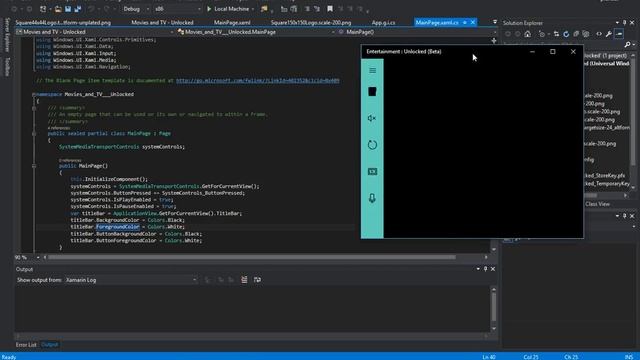This screenshot has width=640, height=360.
Task: Click Collapse All in Solution Explorer toolbar
Action: click(x=576, y=34)
